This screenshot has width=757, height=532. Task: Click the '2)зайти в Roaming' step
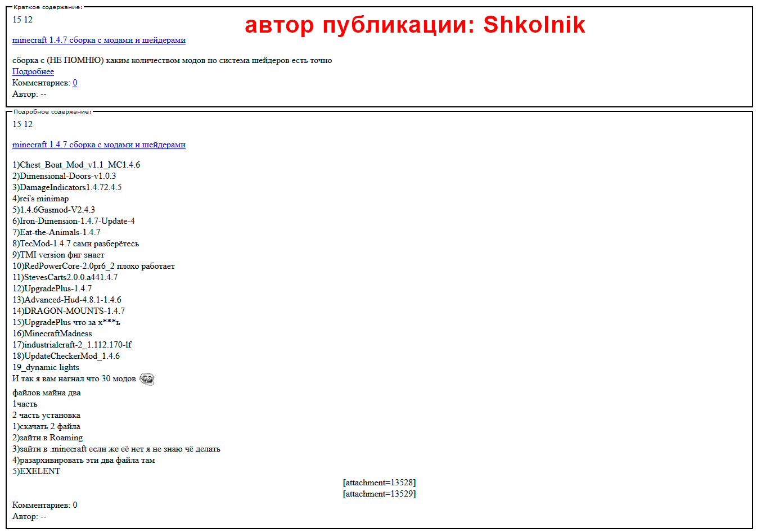[47, 438]
